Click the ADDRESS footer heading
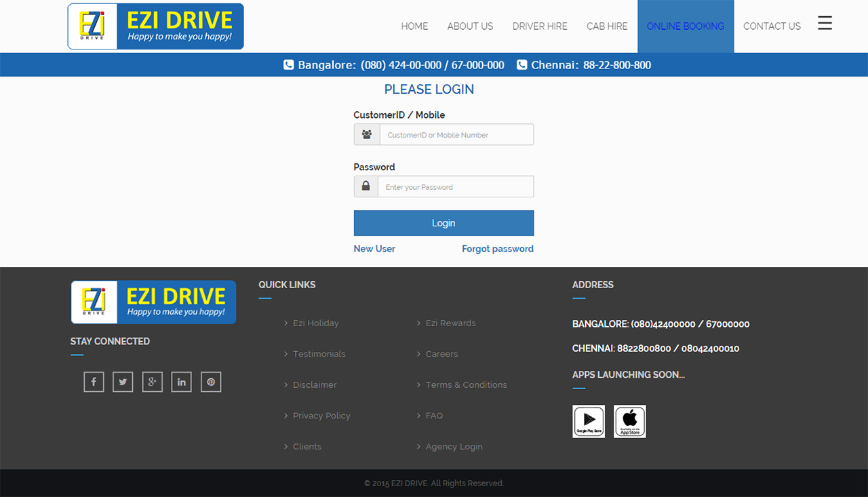 pyautogui.click(x=593, y=285)
